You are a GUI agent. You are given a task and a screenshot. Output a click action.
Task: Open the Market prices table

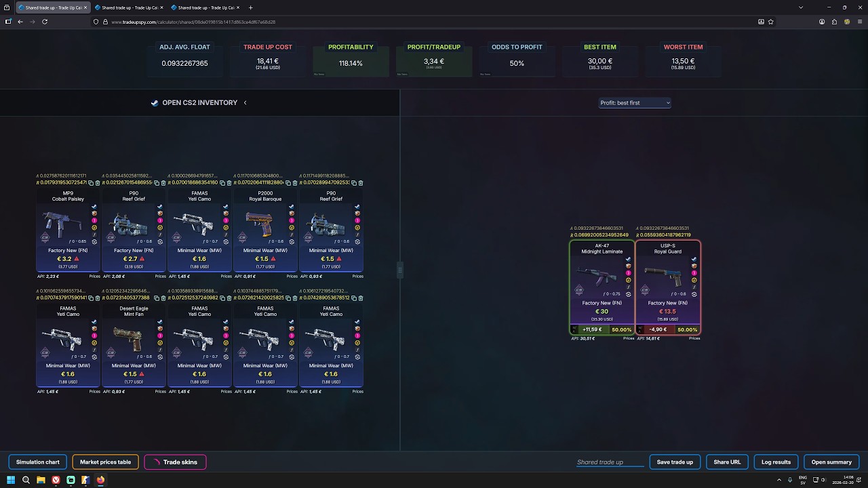coord(105,462)
